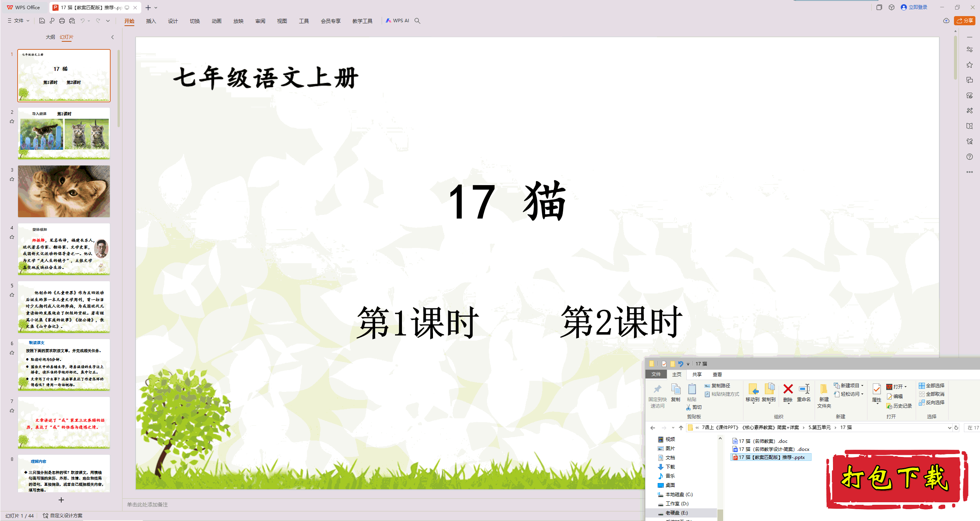The image size is (980, 521).
Task: Collapse the slide panel with the left chevron
Action: point(113,37)
